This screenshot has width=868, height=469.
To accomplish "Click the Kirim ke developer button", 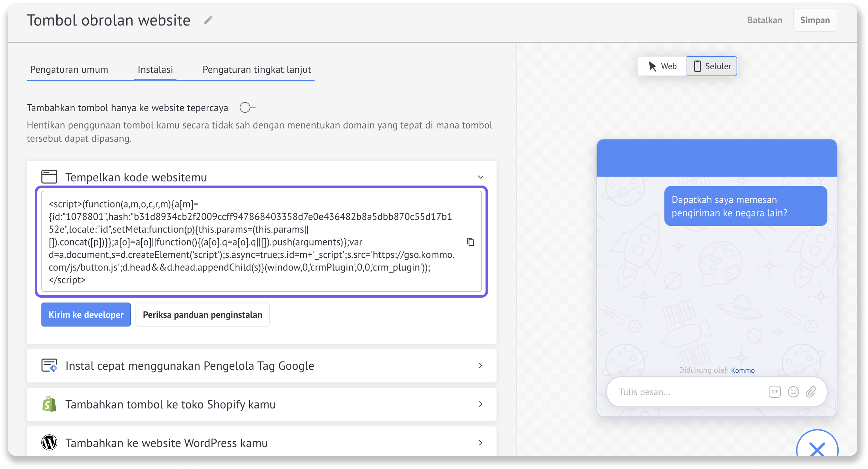I will (86, 315).
